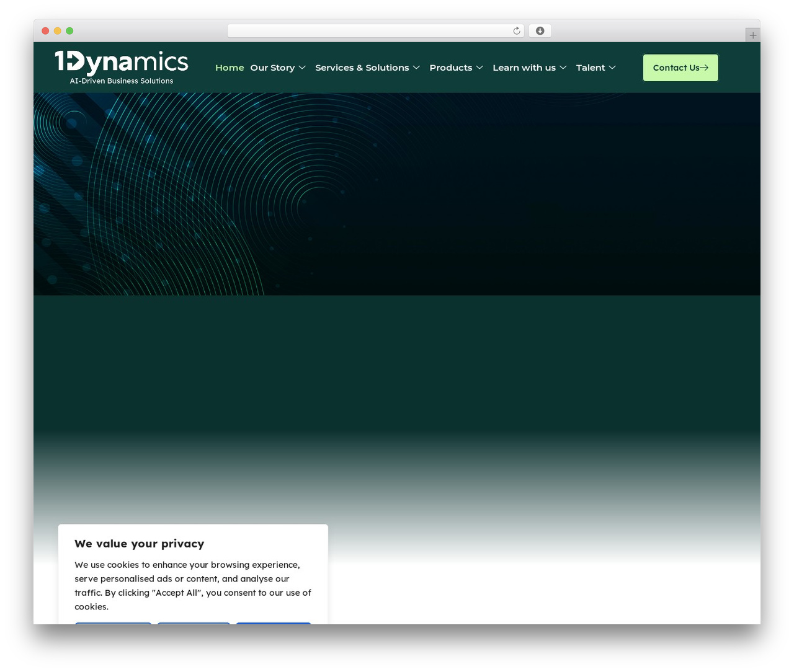Open the browser downloads button

tap(540, 31)
